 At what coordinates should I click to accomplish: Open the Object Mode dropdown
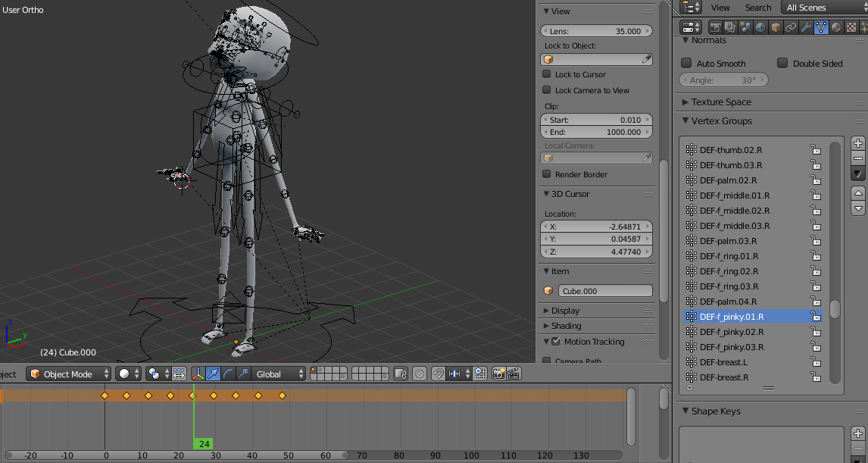tap(69, 374)
